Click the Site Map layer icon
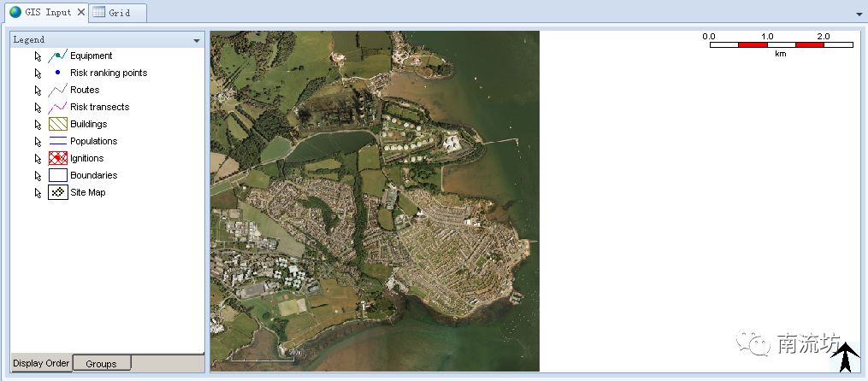 click(57, 192)
